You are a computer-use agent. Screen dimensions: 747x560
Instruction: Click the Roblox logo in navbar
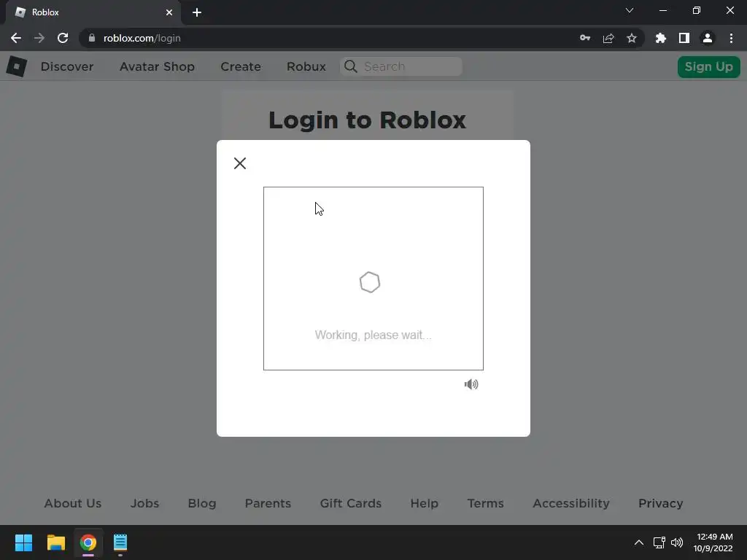[x=17, y=66]
